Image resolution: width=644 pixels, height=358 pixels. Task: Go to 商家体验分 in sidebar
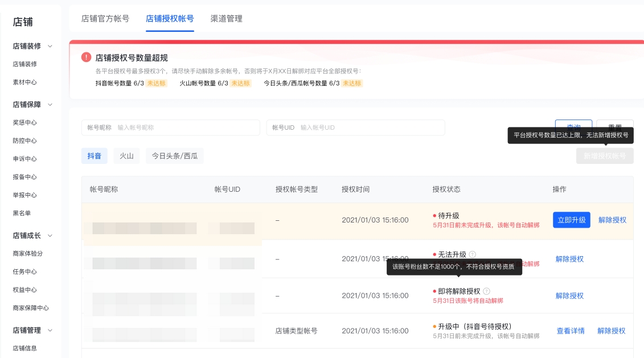click(x=27, y=253)
